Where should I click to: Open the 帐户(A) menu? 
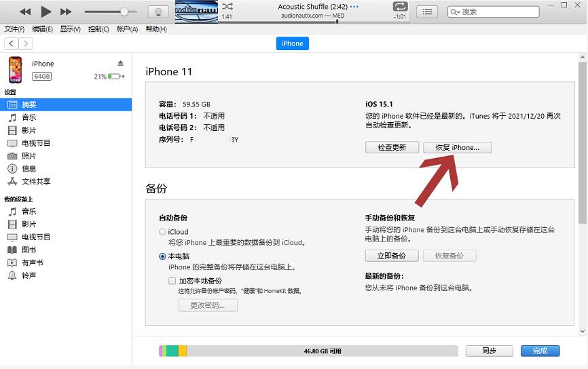coord(127,29)
